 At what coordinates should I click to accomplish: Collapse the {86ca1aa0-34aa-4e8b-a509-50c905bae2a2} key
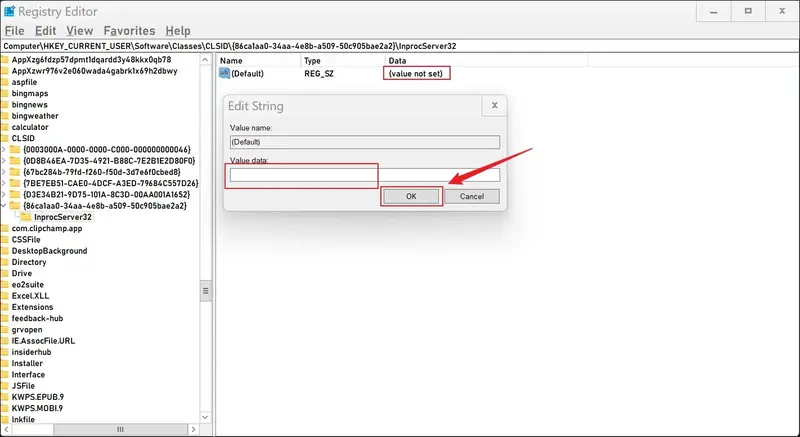(4, 205)
